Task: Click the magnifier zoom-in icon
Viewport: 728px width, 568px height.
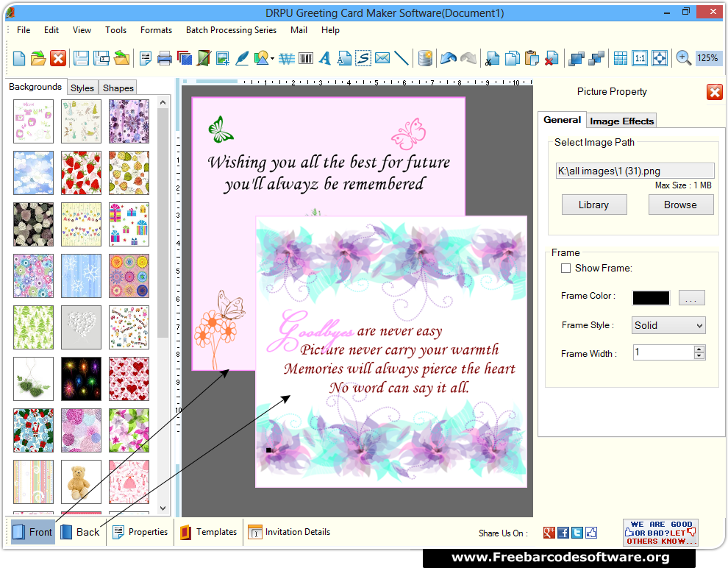Action: (x=683, y=59)
